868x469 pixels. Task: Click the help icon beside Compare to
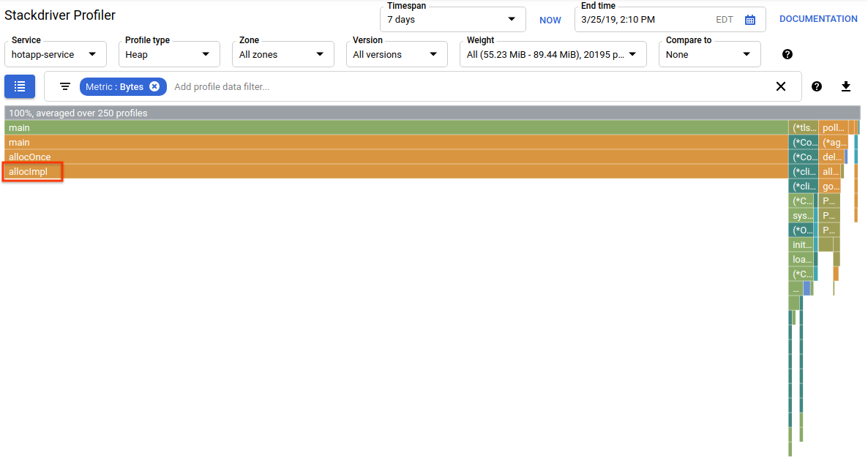(787, 54)
